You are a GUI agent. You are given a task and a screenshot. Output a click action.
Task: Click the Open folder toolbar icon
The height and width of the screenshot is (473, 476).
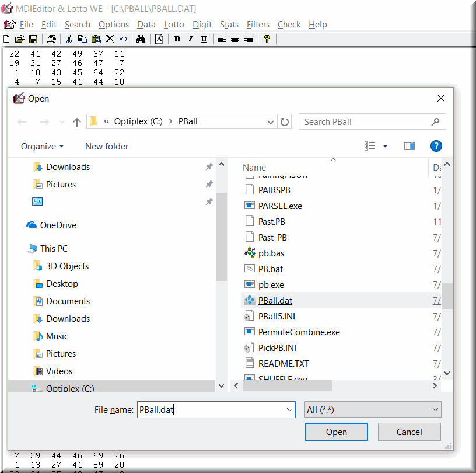point(19,39)
